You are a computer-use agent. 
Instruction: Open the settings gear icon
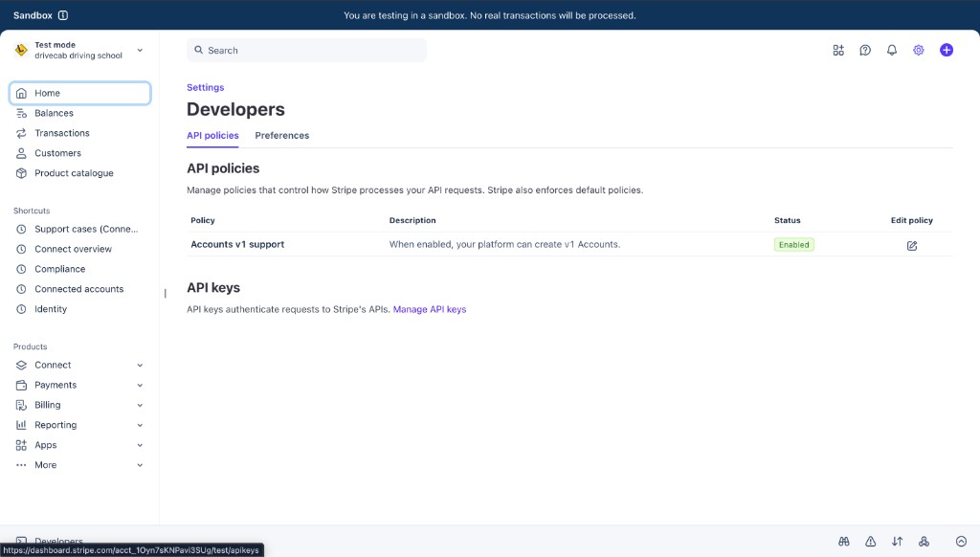tap(918, 50)
